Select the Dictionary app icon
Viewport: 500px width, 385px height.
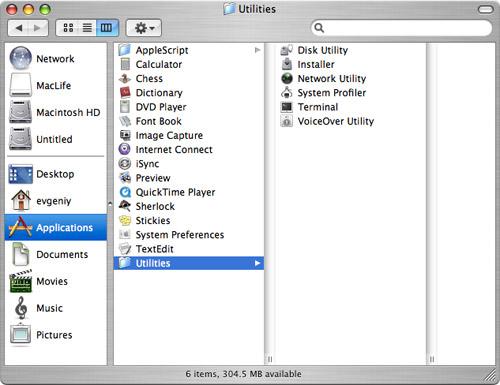[x=125, y=92]
